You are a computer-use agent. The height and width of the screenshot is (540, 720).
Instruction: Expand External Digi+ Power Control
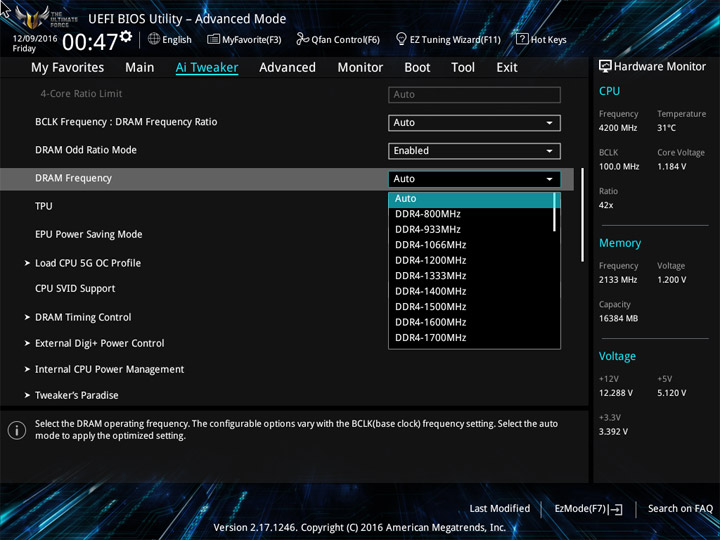(x=100, y=343)
